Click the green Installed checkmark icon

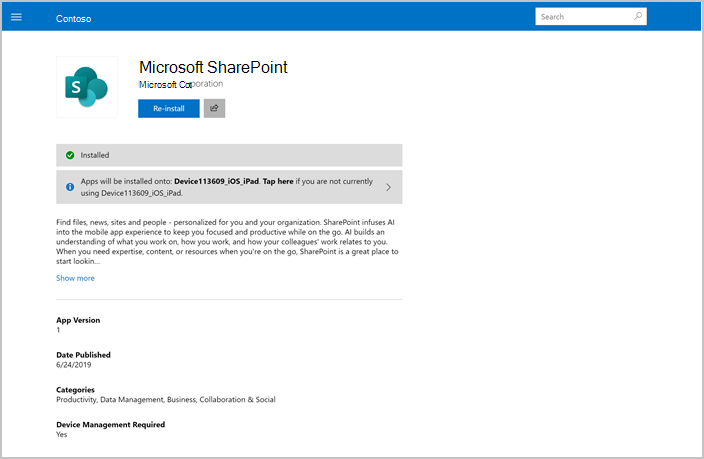(x=70, y=155)
